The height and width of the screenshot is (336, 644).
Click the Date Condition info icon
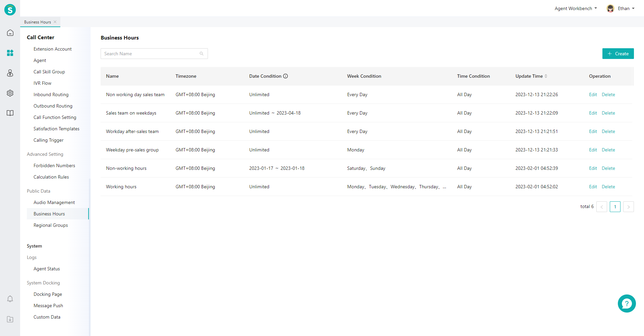click(x=285, y=76)
